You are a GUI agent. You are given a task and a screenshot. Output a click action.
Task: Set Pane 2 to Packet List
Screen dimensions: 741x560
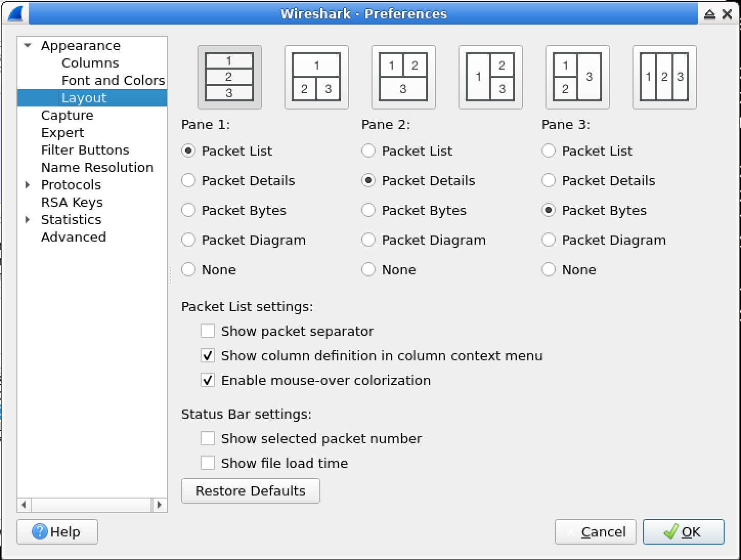pyautogui.click(x=407, y=151)
